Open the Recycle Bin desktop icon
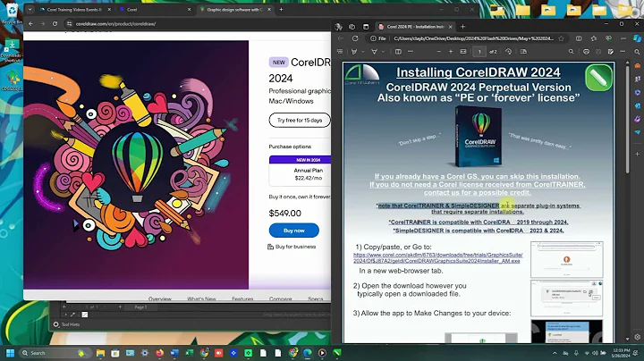Viewport: 644px width, 361px height. coord(12,13)
